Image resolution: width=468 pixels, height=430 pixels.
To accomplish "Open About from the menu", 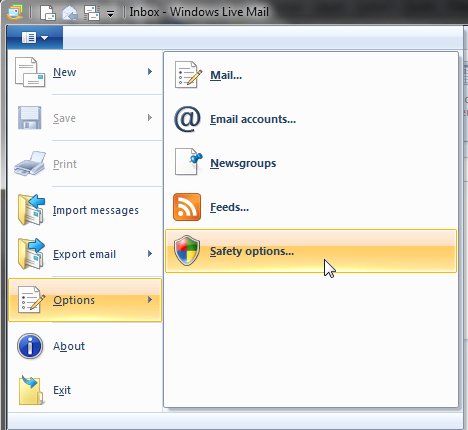I will click(x=85, y=346).
